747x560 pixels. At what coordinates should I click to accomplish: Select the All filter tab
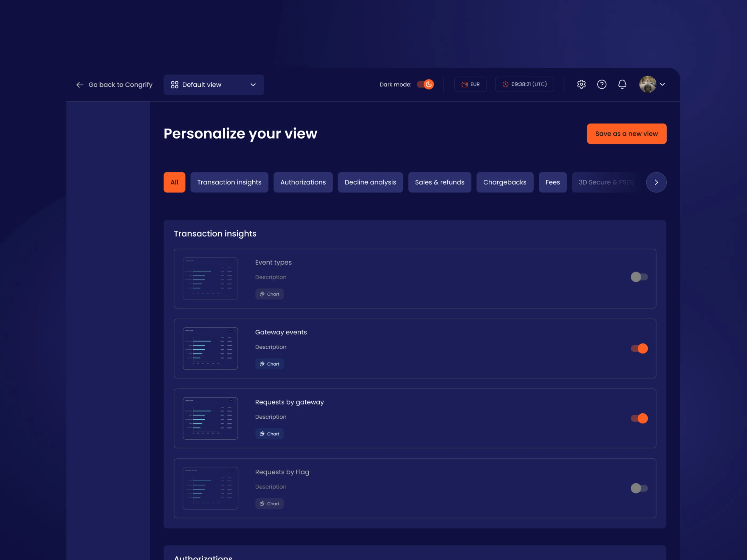174,182
